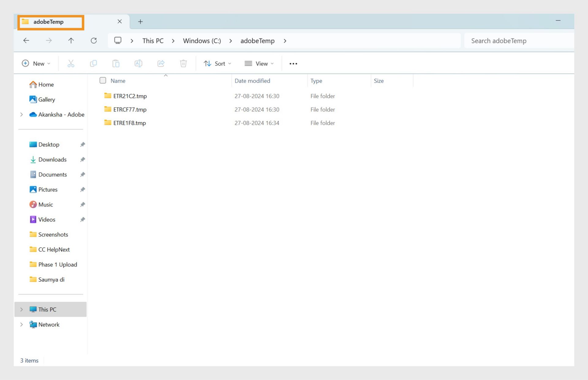Open the ETRE1F8.tmp folder
Viewport: 588px width, 380px height.
point(129,123)
